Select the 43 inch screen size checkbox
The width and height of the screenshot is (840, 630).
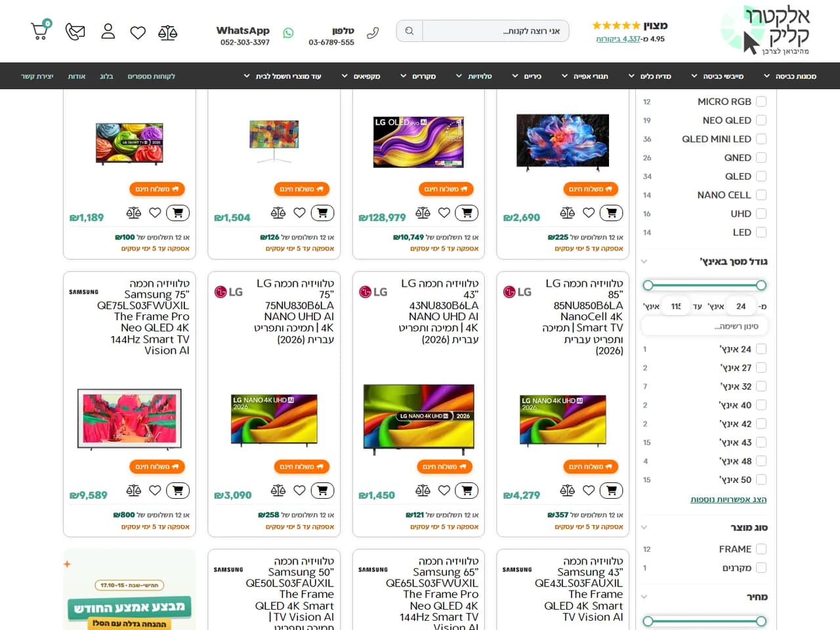click(761, 442)
